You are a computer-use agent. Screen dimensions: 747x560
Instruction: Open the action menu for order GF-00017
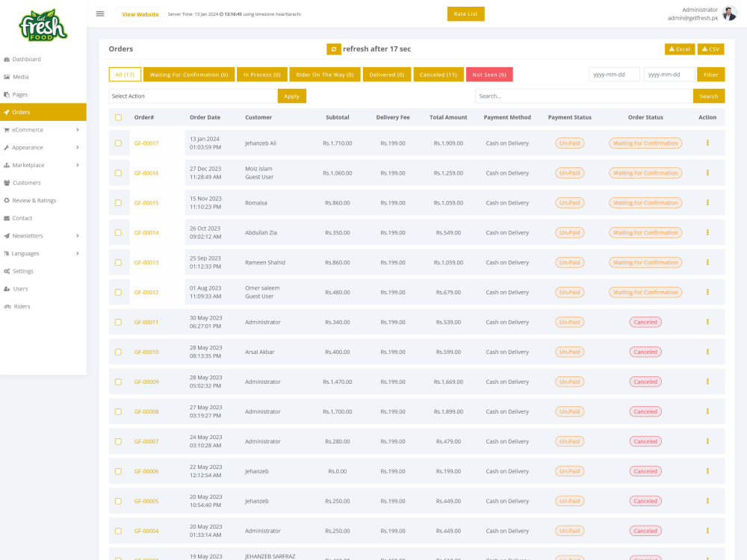tap(707, 143)
